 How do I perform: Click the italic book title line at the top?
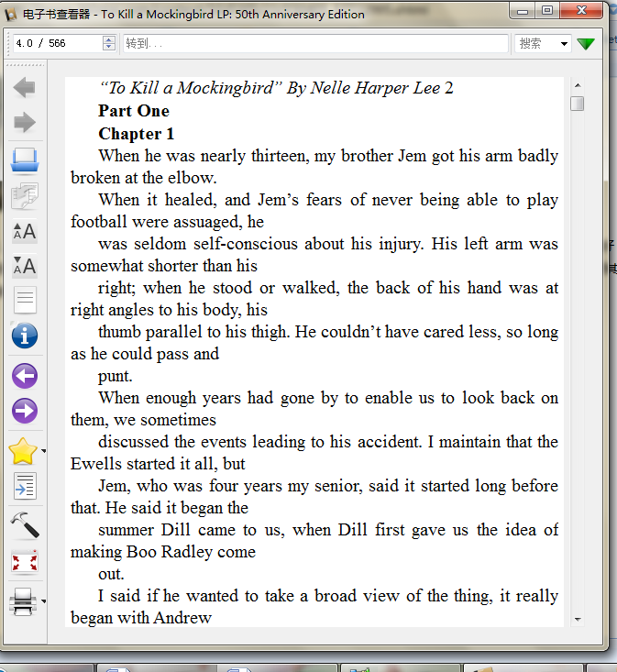(x=276, y=88)
